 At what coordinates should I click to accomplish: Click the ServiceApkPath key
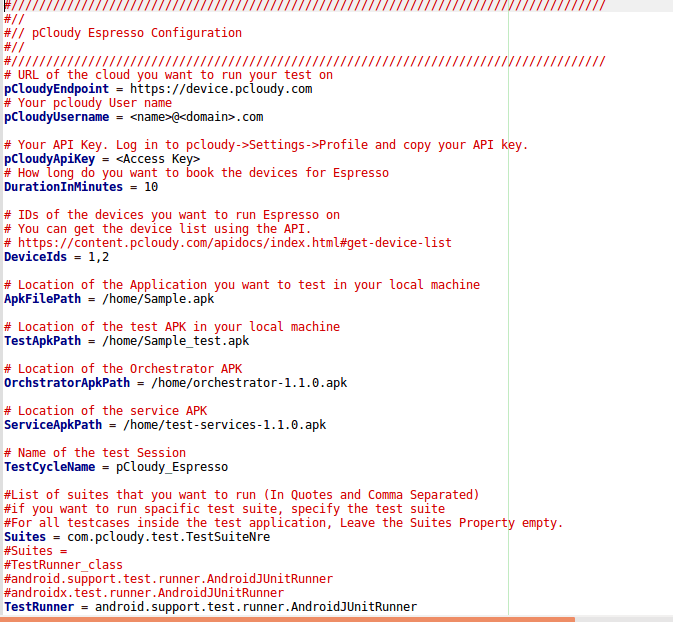[53, 425]
